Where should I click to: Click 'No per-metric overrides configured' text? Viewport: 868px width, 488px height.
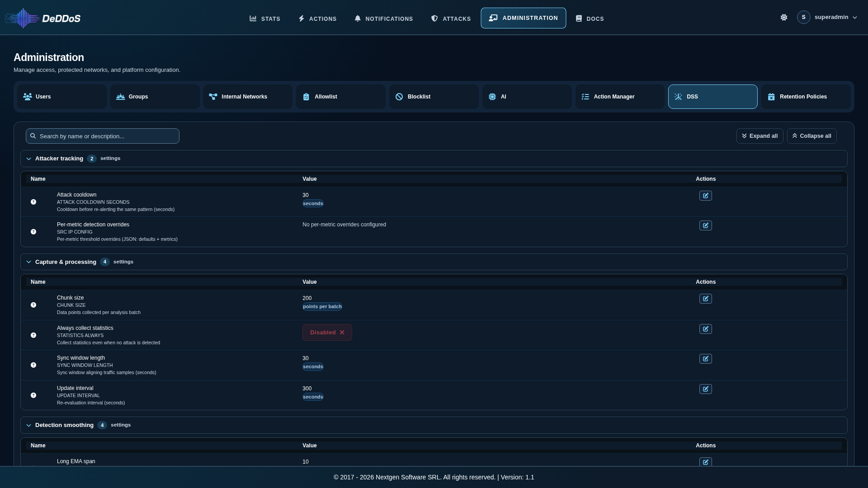coord(344,225)
